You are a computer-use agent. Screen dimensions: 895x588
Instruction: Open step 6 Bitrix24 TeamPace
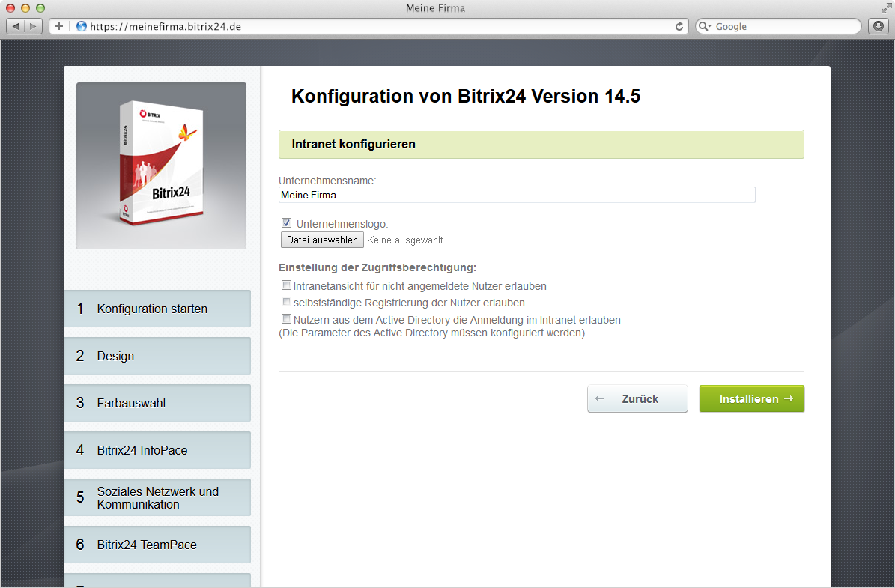157,545
